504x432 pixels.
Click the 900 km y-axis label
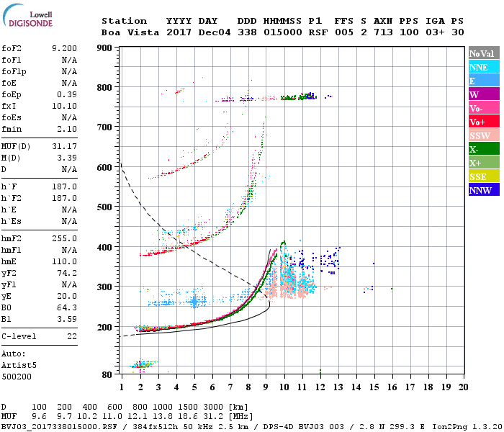104,48
